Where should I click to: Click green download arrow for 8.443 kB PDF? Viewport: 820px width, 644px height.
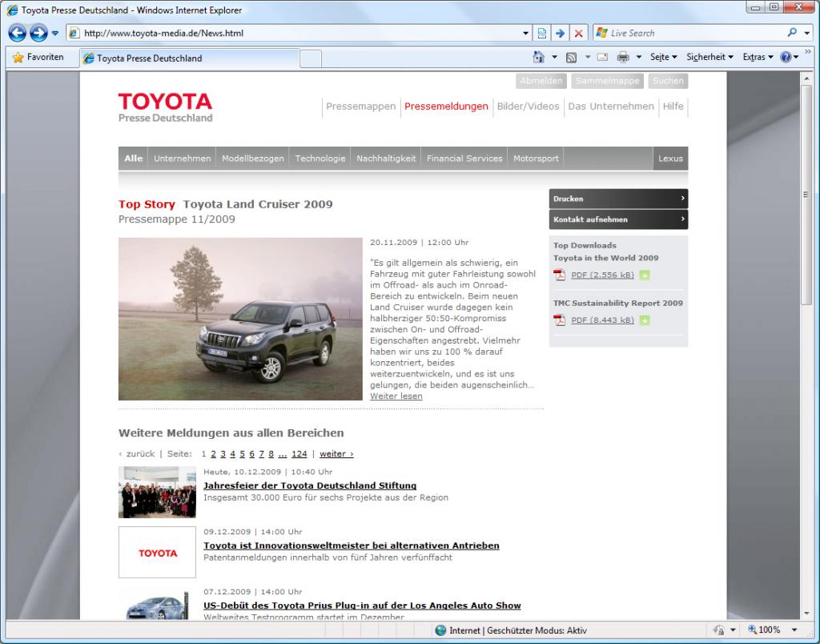(x=645, y=320)
